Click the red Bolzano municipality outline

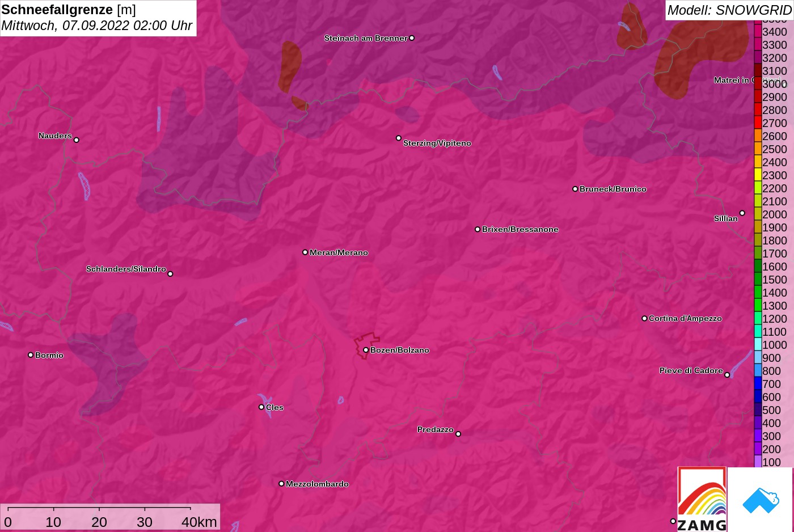(x=366, y=345)
